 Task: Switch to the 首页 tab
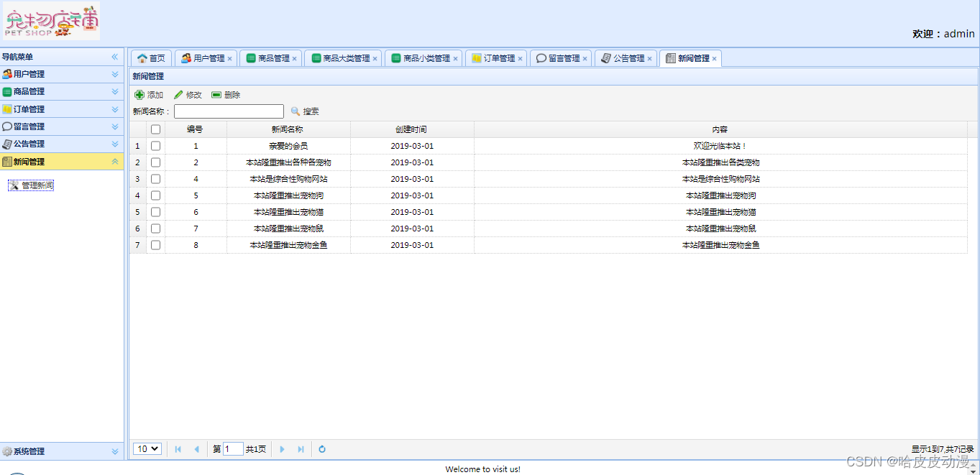tap(151, 58)
